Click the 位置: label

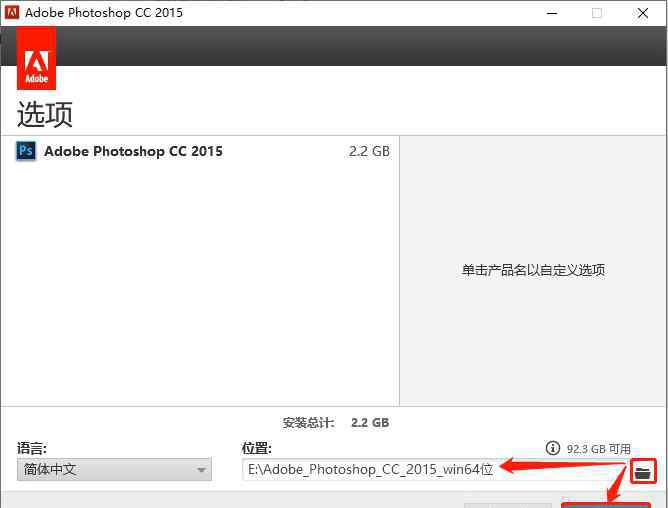pyautogui.click(x=256, y=448)
